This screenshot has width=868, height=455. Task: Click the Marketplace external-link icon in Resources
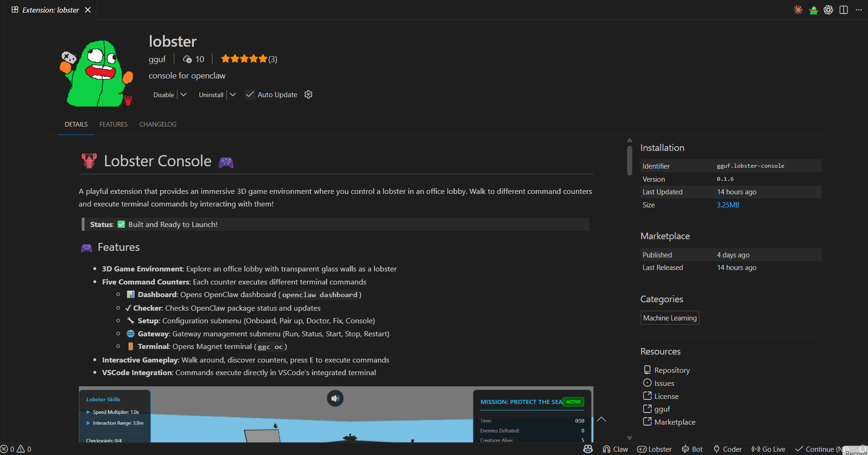coord(647,421)
